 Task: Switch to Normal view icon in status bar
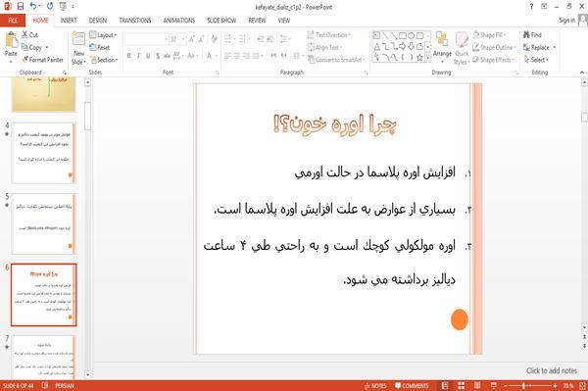pos(445,386)
